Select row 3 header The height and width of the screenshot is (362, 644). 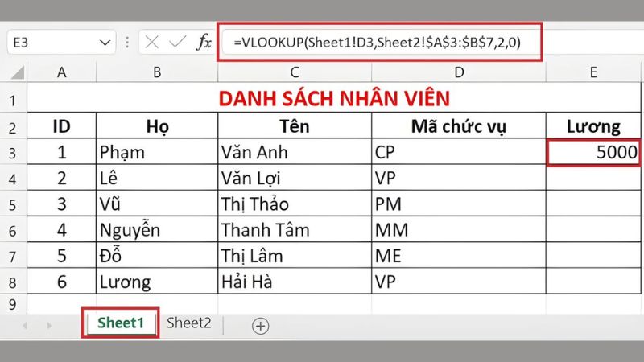tap(13, 151)
